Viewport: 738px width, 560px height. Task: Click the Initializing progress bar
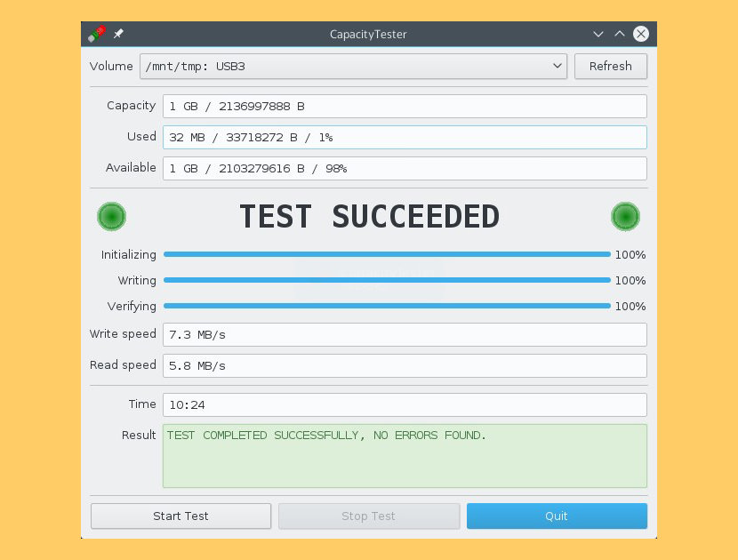click(x=387, y=255)
